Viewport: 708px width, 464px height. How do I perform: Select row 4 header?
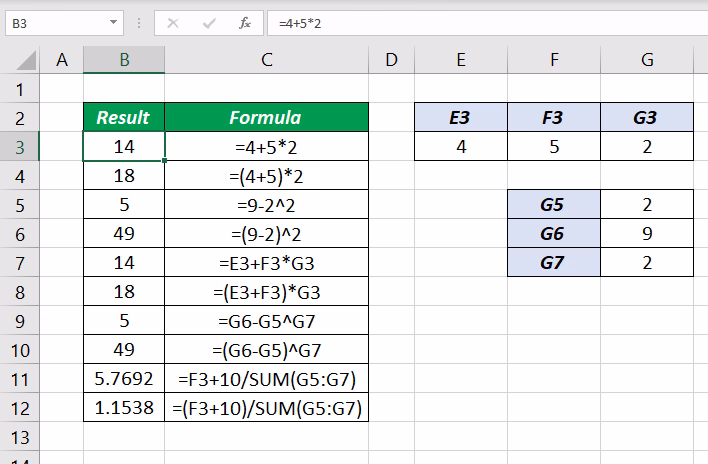click(19, 176)
